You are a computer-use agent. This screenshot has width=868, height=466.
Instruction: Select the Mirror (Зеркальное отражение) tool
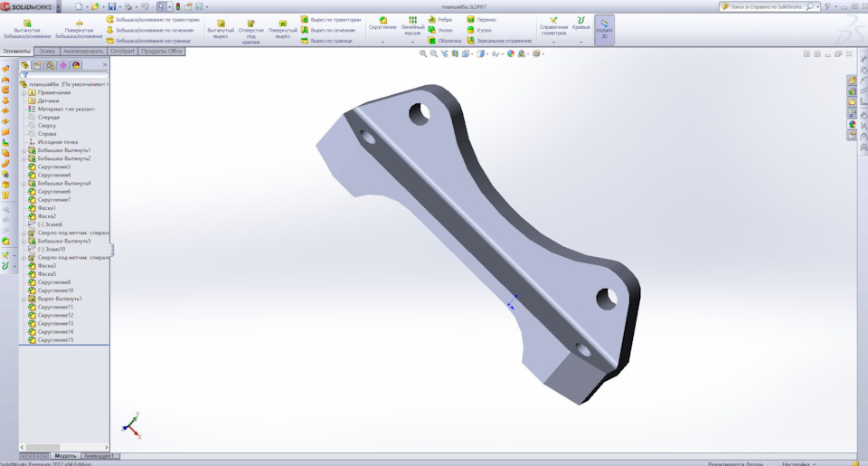499,41
